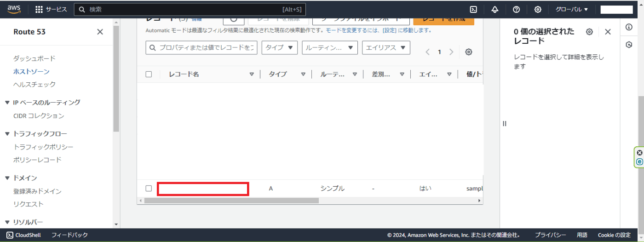Go to next page of records

(451, 52)
